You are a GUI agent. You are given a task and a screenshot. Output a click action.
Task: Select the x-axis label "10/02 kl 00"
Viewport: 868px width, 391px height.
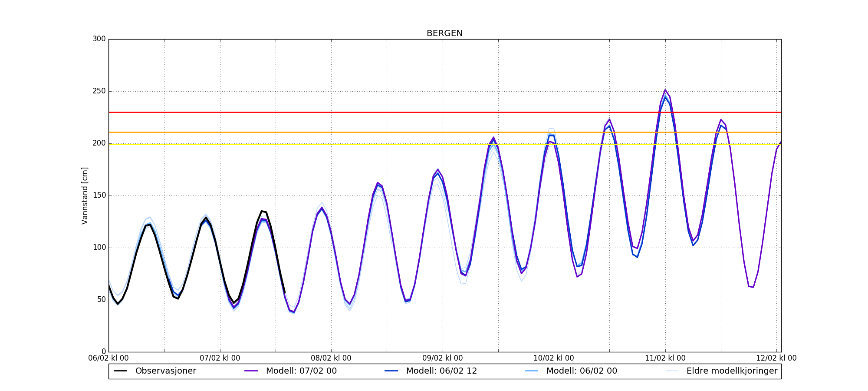click(x=554, y=358)
